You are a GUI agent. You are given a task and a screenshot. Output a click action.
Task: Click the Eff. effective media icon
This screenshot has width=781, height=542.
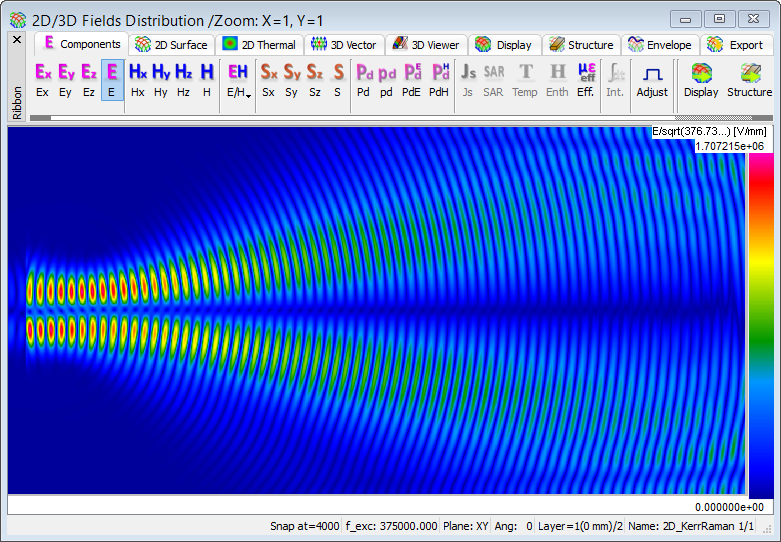(585, 79)
